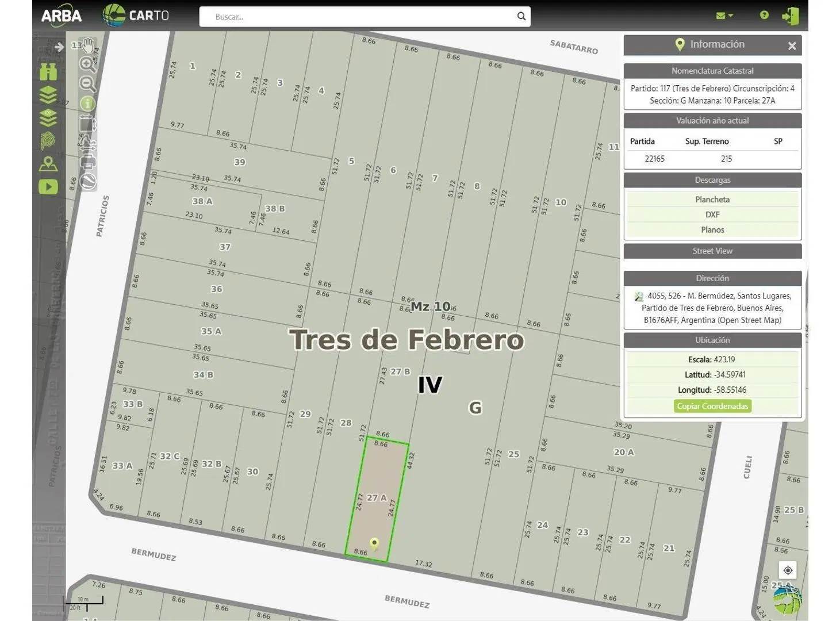Viewport: 840px width, 621px height.
Task: Click the yellow marker in parcel 27 A
Action: tap(374, 543)
